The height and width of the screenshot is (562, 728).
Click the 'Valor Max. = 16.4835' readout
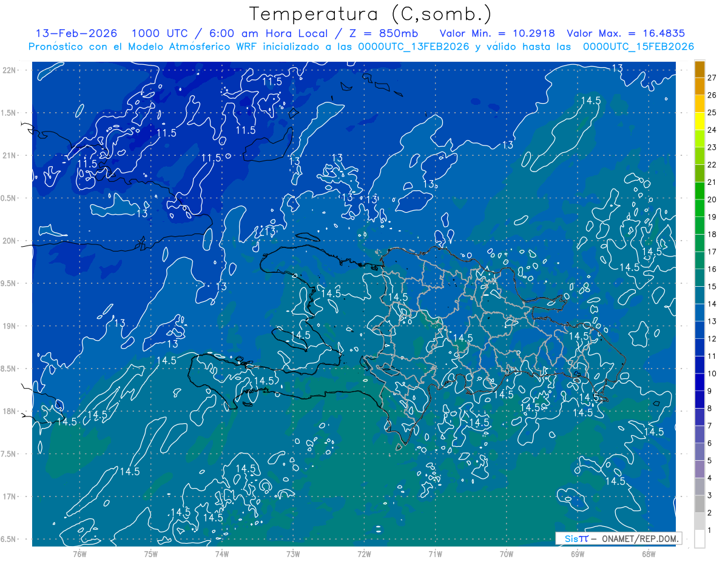tap(625, 33)
